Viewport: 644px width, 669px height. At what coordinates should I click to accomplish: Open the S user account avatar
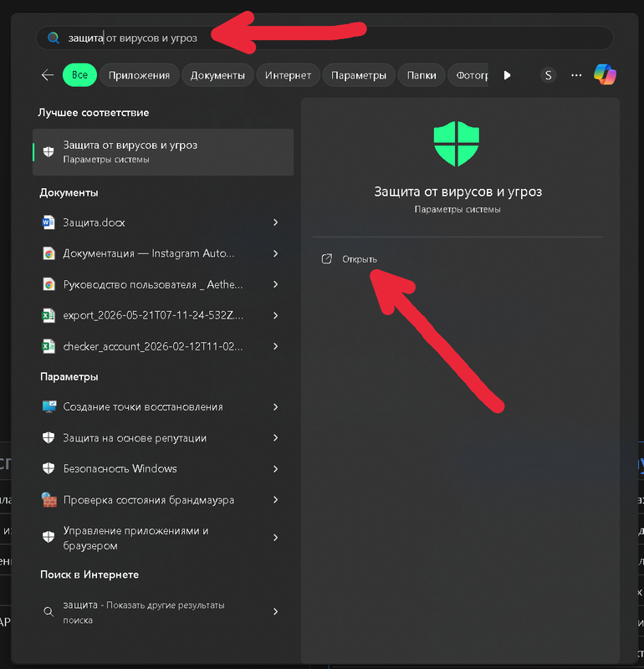(x=549, y=75)
